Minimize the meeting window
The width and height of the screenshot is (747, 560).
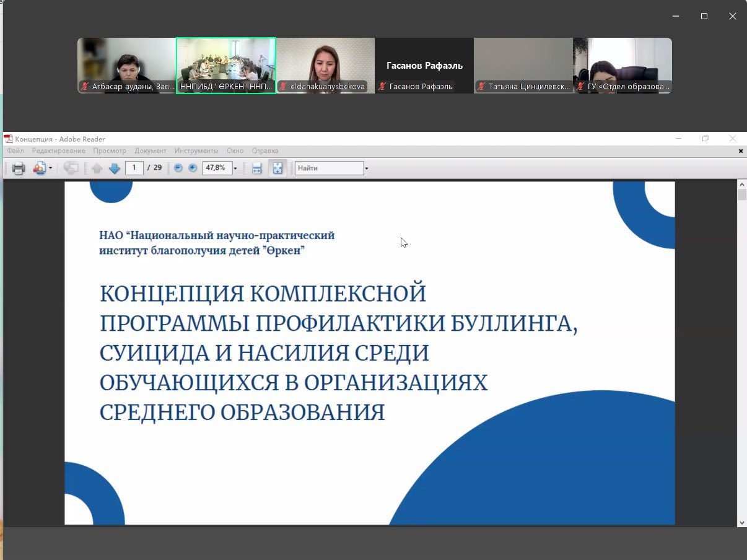click(676, 17)
